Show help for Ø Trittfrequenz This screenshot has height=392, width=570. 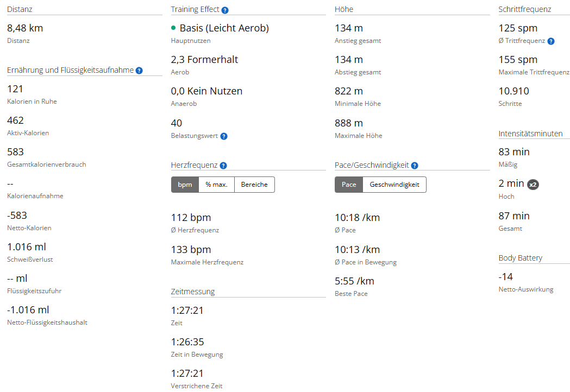551,41
